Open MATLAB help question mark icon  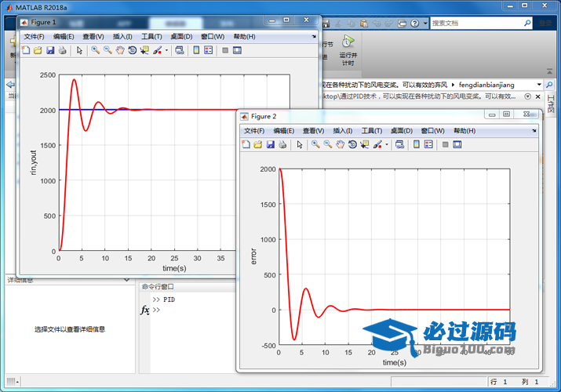pos(414,24)
